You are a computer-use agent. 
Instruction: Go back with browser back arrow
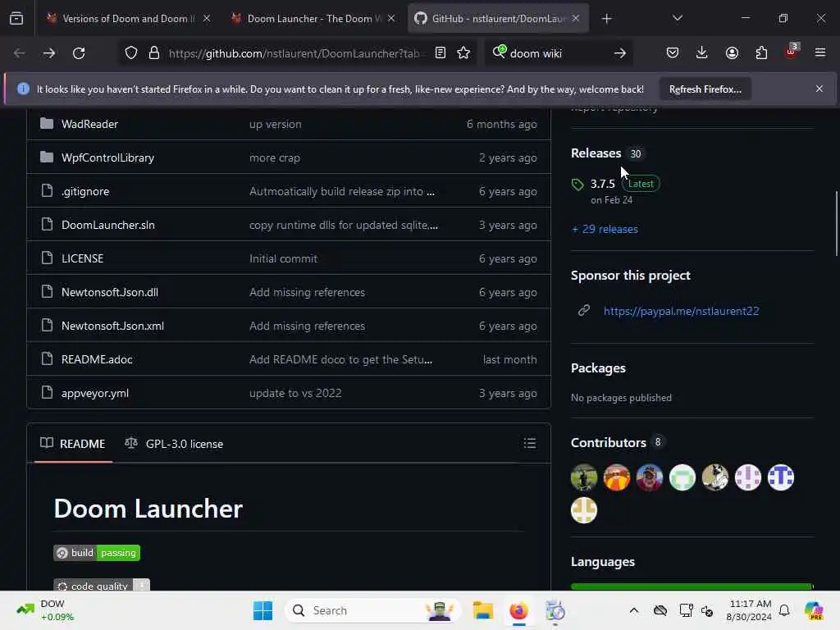coord(20,53)
